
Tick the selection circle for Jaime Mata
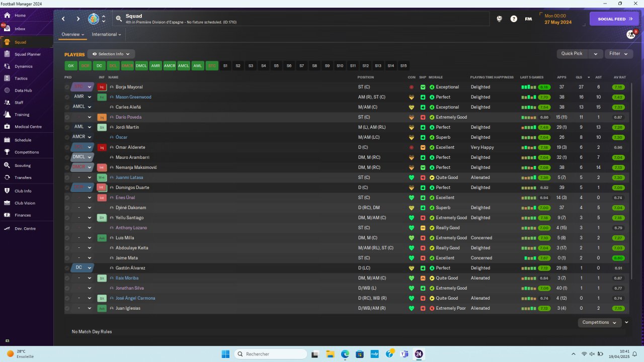pyautogui.click(x=67, y=258)
